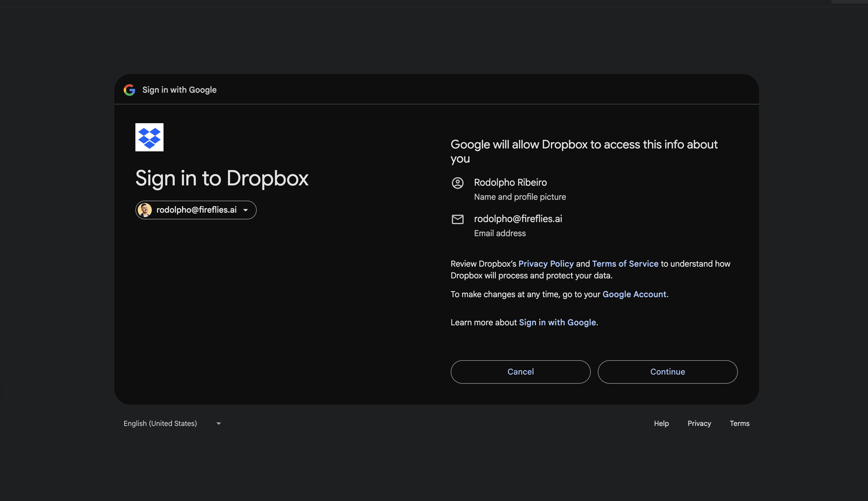Image resolution: width=868 pixels, height=501 pixels.
Task: Open Dropbox's Privacy Policy link
Action: click(546, 264)
